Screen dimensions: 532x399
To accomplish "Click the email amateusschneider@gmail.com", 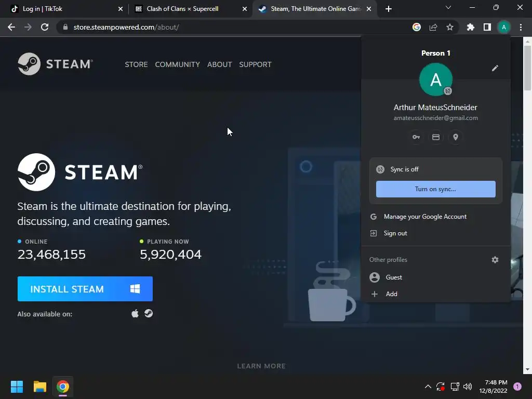I will point(436,118).
